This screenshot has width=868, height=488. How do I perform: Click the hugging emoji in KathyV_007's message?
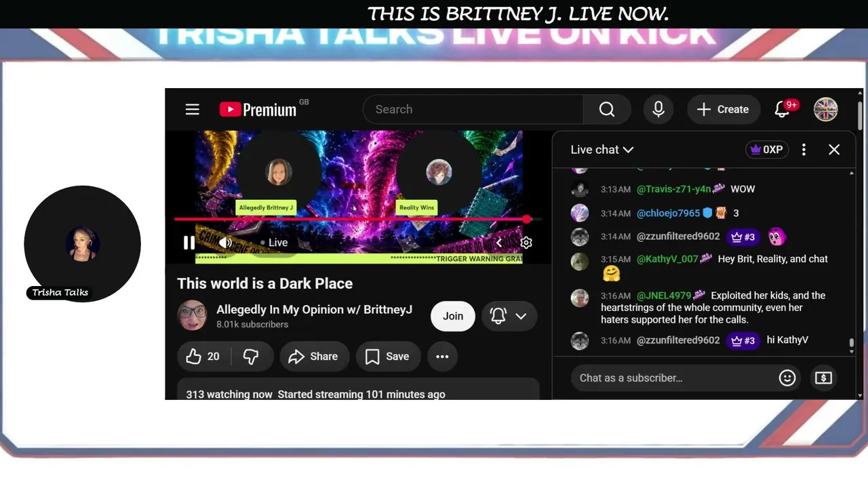pyautogui.click(x=611, y=274)
